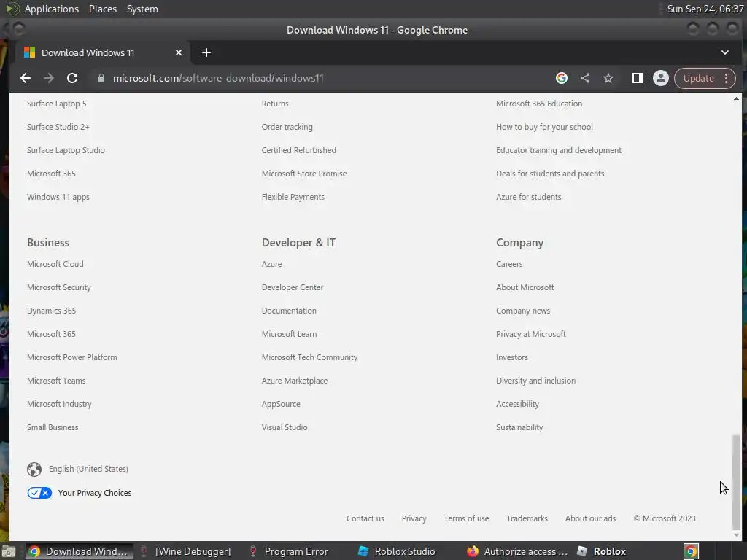Click the Google icon in the address bar
The width and height of the screenshot is (747, 560).
[562, 78]
